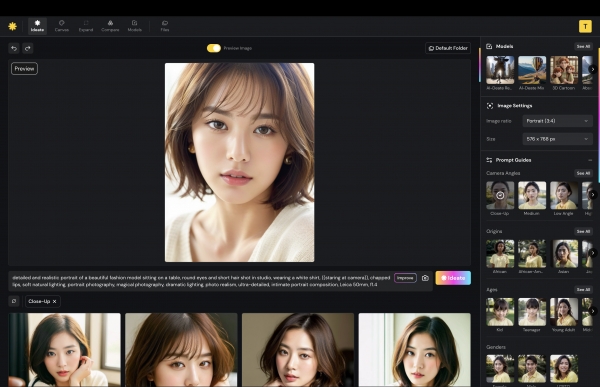This screenshot has width=600, height=387.
Task: Click the undo arrow icon
Action: (14, 48)
